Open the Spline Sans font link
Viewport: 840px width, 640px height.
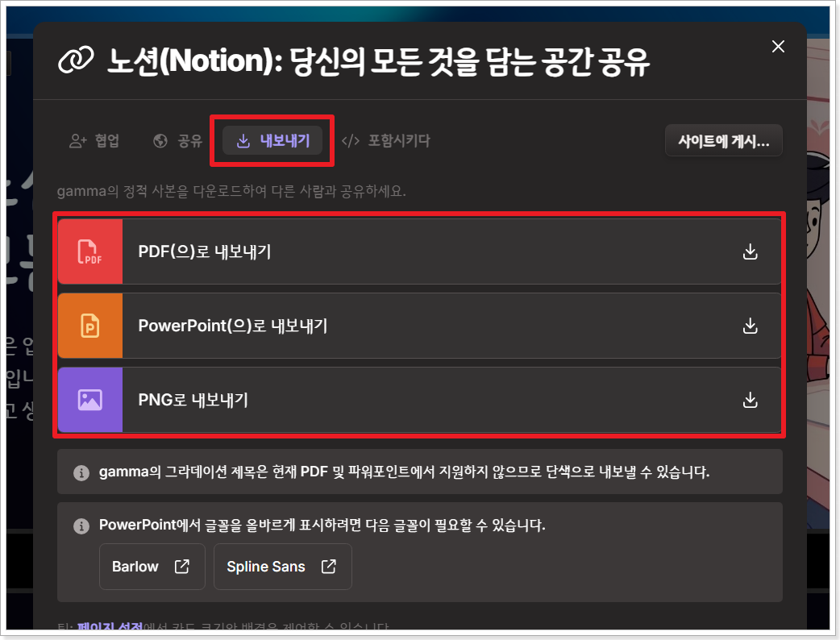282,567
